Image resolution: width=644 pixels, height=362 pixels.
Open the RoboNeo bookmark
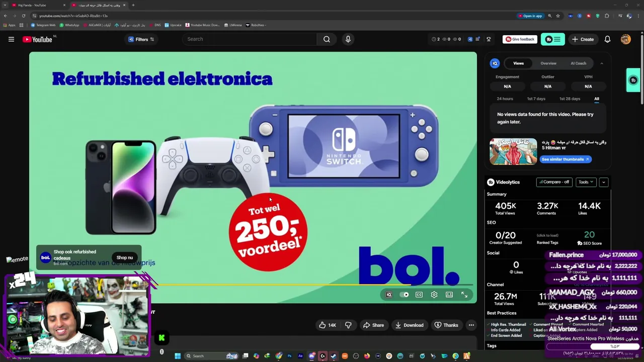point(256,25)
